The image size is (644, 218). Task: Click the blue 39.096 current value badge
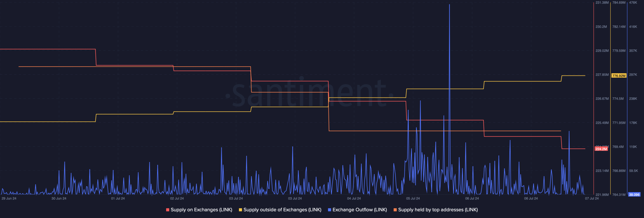[x=634, y=195]
